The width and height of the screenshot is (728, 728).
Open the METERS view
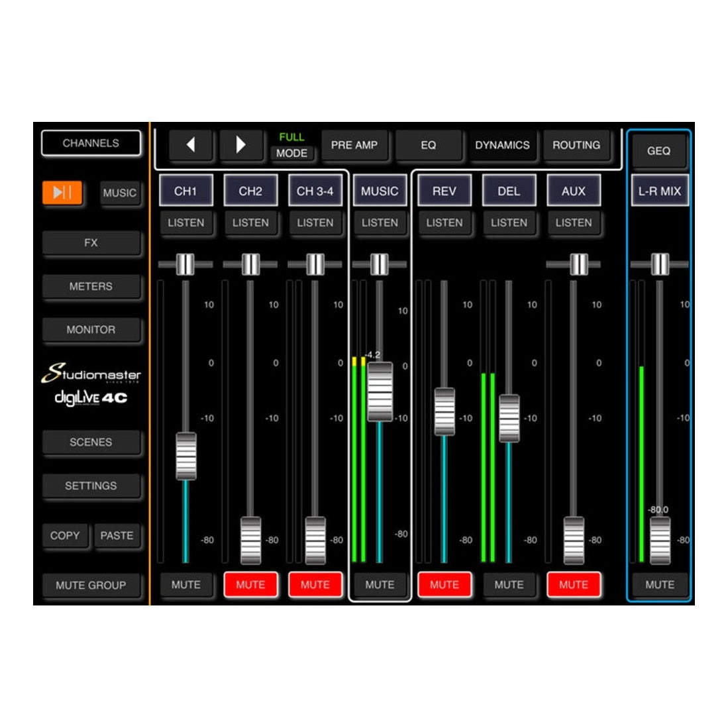[91, 286]
